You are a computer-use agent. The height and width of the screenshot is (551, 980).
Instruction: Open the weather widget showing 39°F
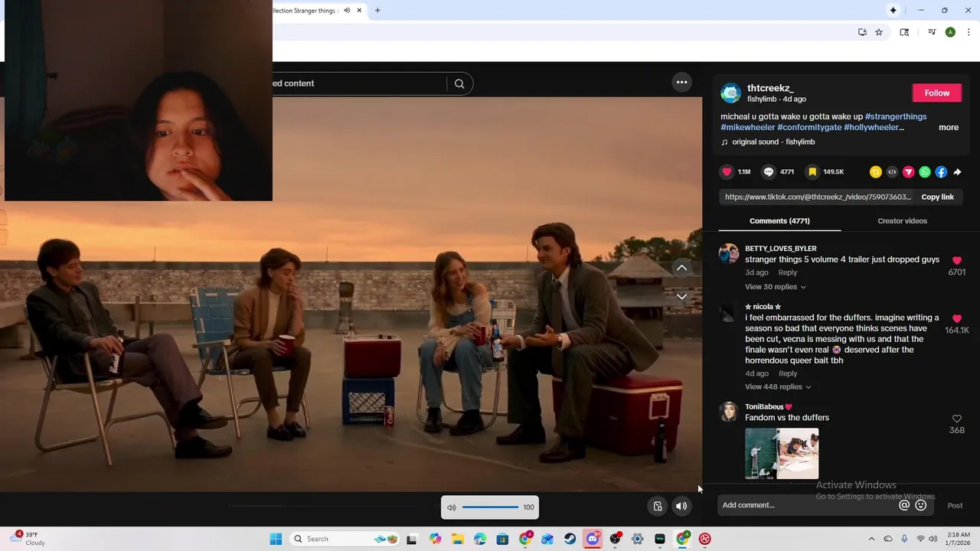click(x=29, y=539)
